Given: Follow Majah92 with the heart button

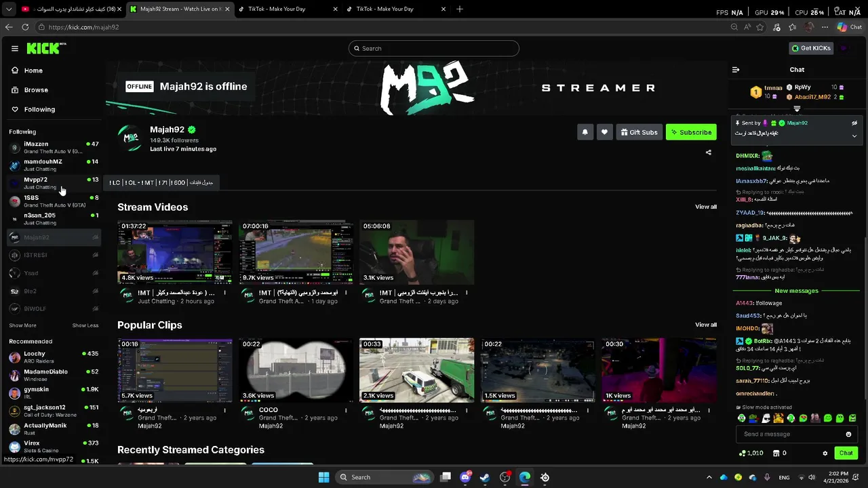Looking at the screenshot, I should [604, 132].
